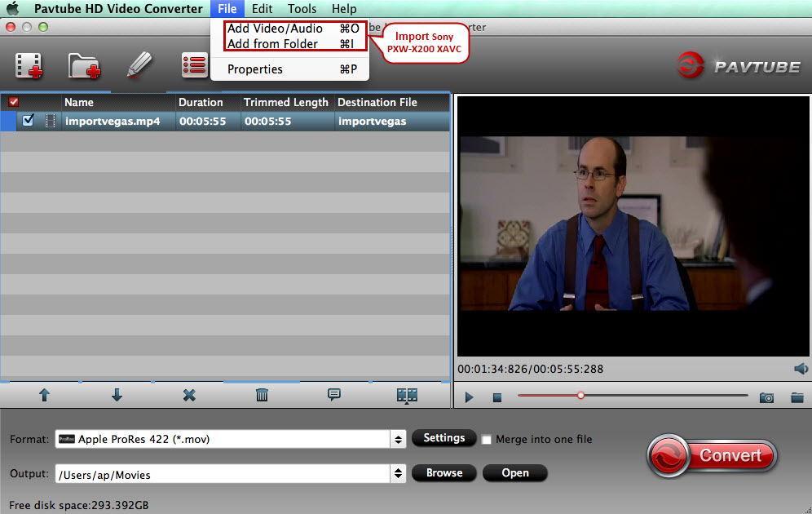Click Free disk space:293.392GB status text
The width and height of the screenshot is (812, 514).
tap(79, 505)
